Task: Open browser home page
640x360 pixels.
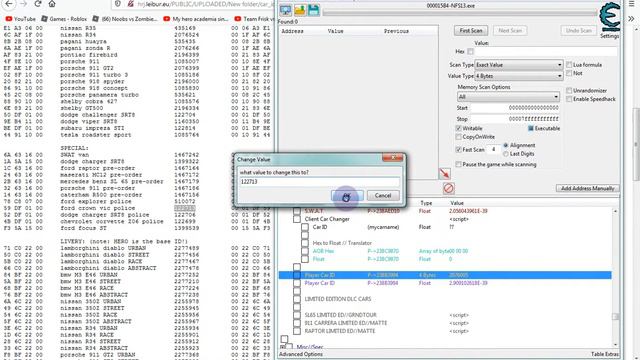Action: tap(52, 4)
